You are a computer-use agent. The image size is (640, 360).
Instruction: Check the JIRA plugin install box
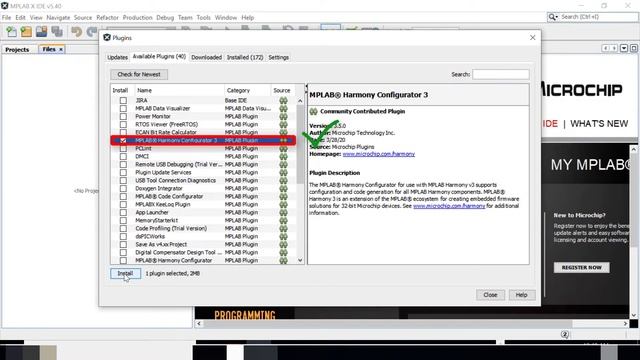[x=123, y=100]
